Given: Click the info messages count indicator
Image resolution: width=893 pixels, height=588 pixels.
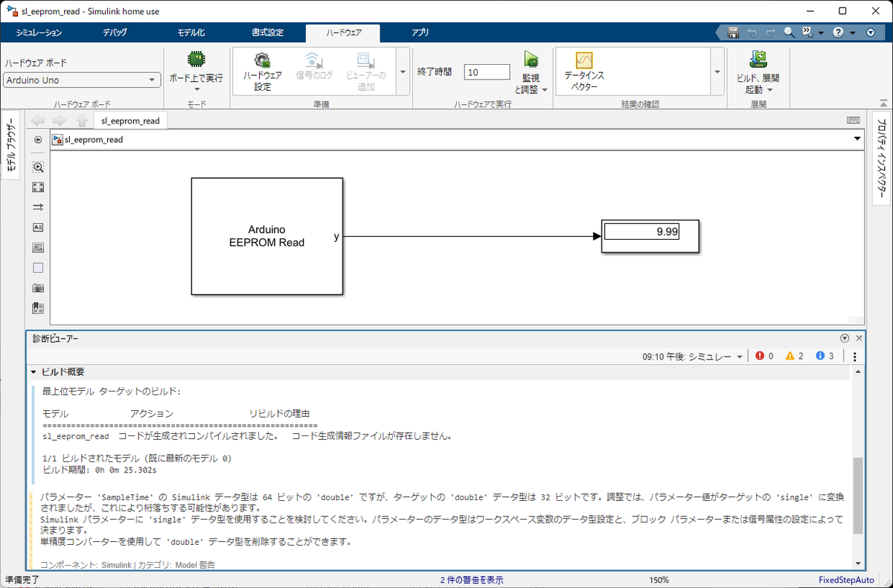Looking at the screenshot, I should [825, 357].
